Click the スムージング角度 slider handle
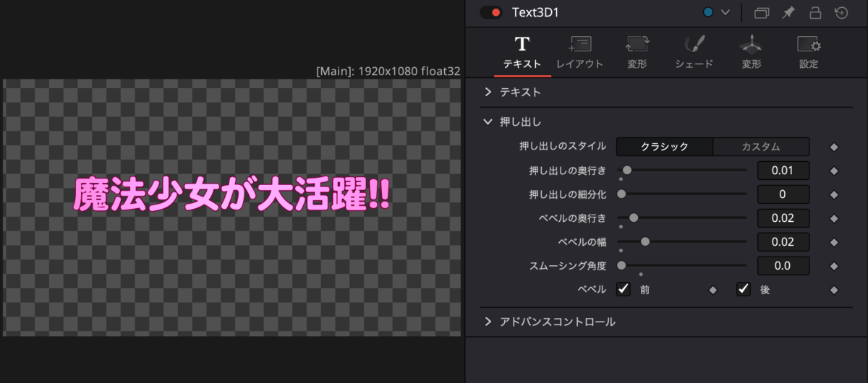Image resolution: width=868 pixels, height=383 pixels. click(621, 265)
